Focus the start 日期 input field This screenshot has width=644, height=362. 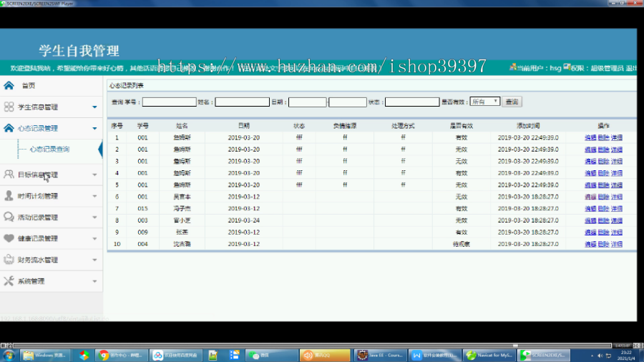tap(307, 102)
